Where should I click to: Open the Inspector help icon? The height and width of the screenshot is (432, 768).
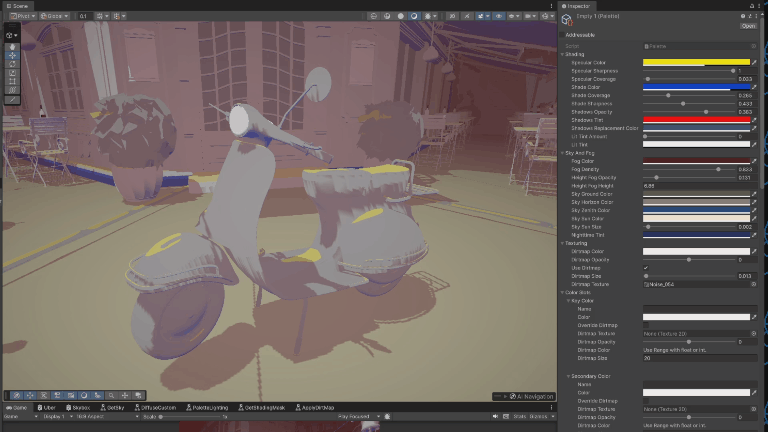tap(743, 16)
